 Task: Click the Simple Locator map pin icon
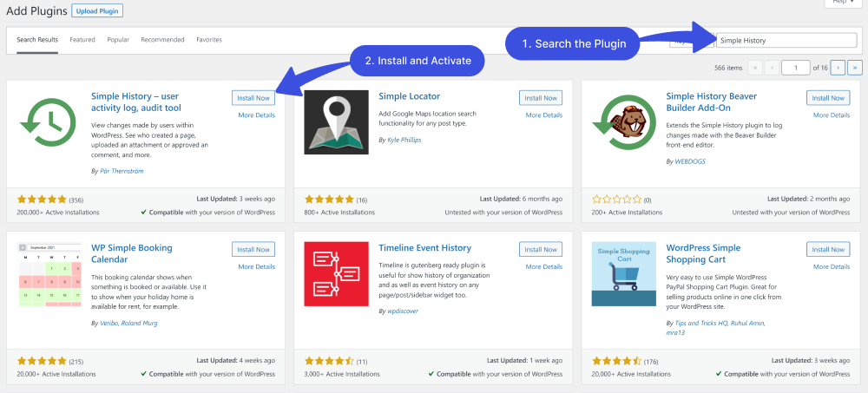336,121
